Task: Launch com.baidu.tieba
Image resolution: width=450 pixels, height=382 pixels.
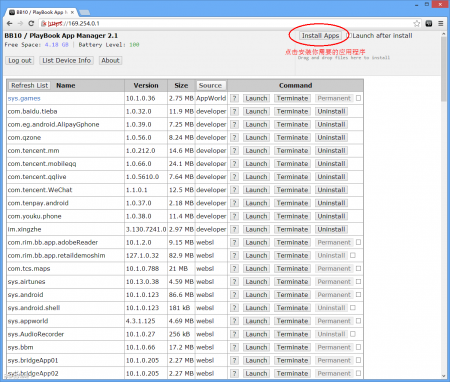Action: (256, 111)
